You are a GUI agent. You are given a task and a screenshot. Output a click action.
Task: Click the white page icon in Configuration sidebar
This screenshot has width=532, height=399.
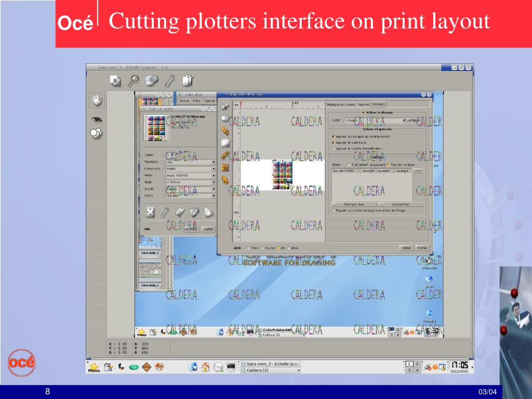[225, 143]
